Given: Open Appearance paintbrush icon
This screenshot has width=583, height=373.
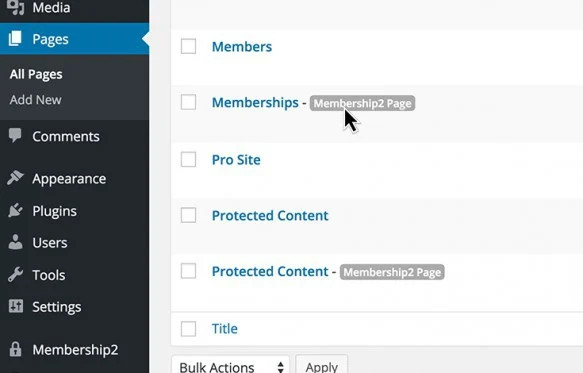Looking at the screenshot, I should tap(15, 178).
